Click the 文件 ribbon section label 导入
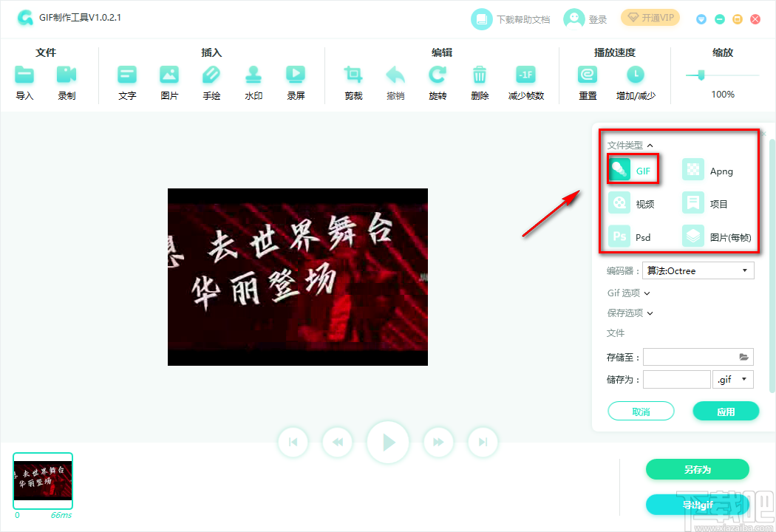 24,76
